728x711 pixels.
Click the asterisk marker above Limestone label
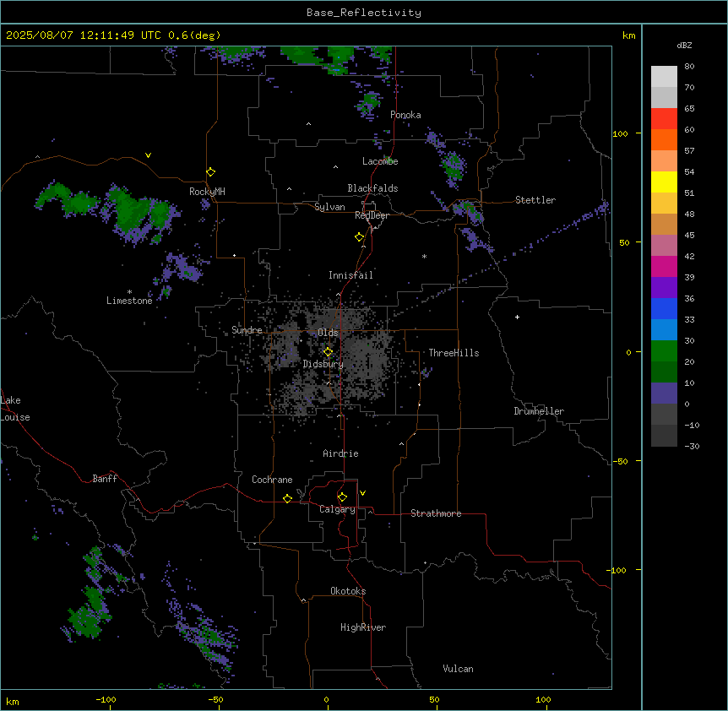point(129,292)
